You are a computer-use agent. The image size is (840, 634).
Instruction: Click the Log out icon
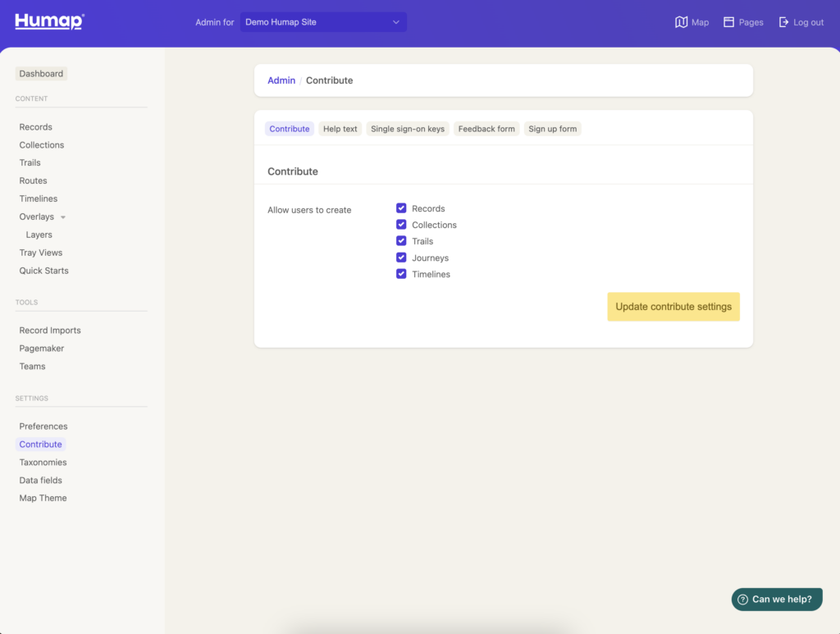coord(786,22)
